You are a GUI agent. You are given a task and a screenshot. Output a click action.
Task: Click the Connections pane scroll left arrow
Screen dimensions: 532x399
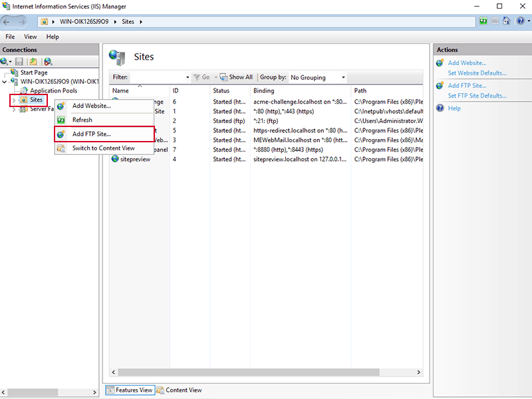pyautogui.click(x=3, y=392)
